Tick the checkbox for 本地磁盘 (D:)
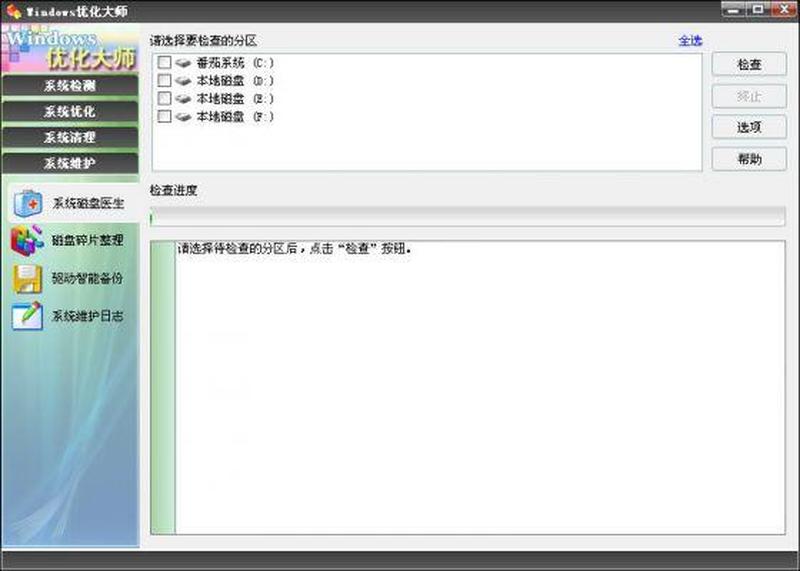The image size is (800, 571). pyautogui.click(x=164, y=81)
